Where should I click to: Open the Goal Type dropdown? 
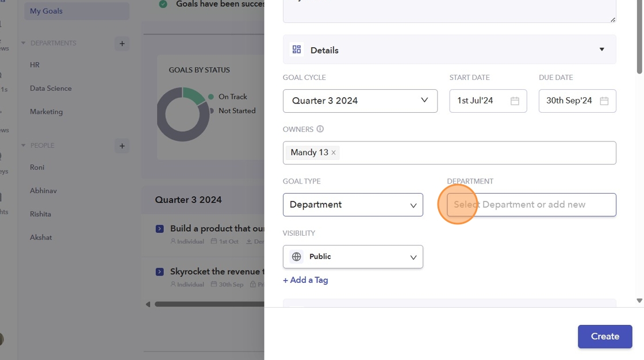pos(352,205)
